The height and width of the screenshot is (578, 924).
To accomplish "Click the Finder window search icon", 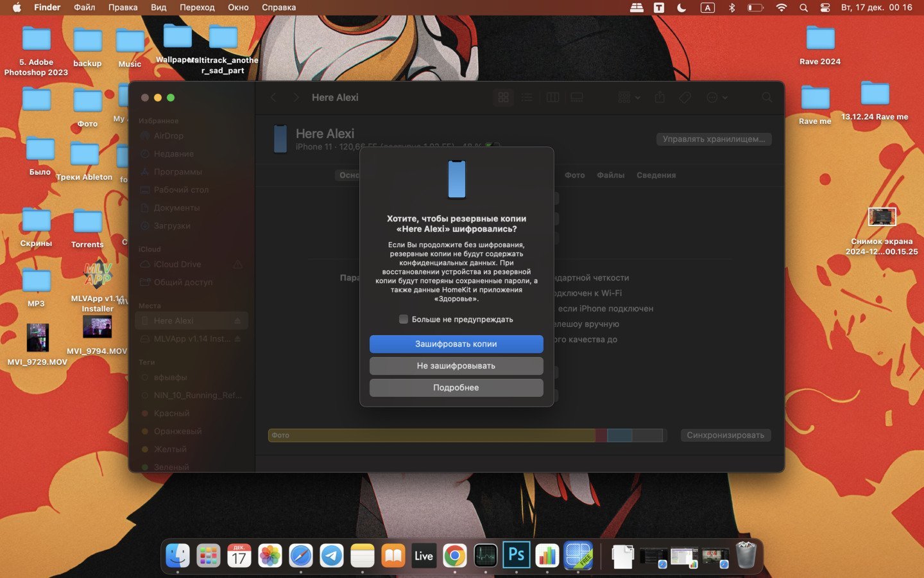I will (x=767, y=98).
